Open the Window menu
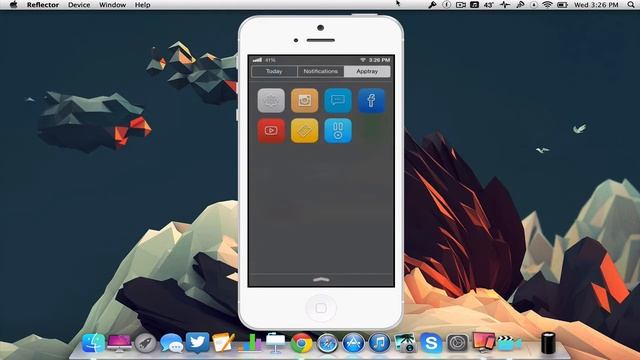This screenshot has width=640, height=360. [113, 5]
